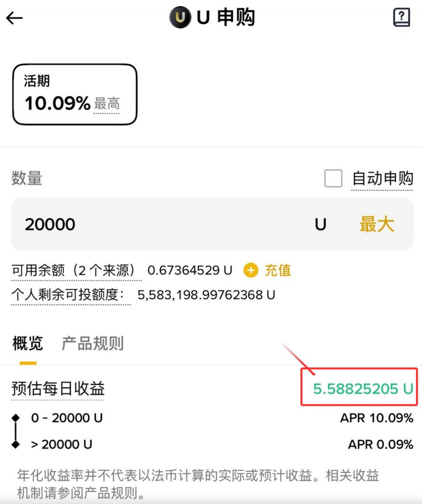Viewport: 422px width, 504px height.
Task: Tap the 最高 underlined label
Action: [x=107, y=103]
